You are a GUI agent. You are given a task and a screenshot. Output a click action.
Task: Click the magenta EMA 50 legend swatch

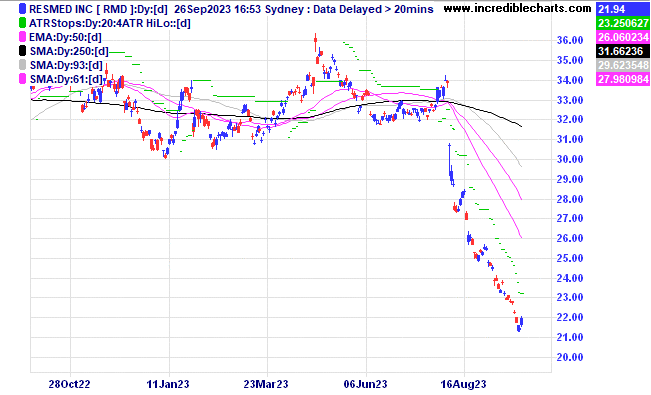pyautogui.click(x=22, y=37)
